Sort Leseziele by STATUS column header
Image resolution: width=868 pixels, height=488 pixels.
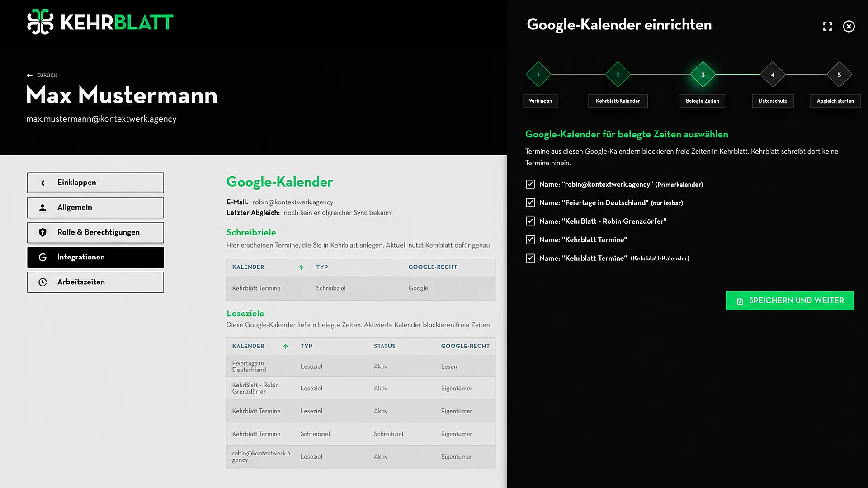384,347
